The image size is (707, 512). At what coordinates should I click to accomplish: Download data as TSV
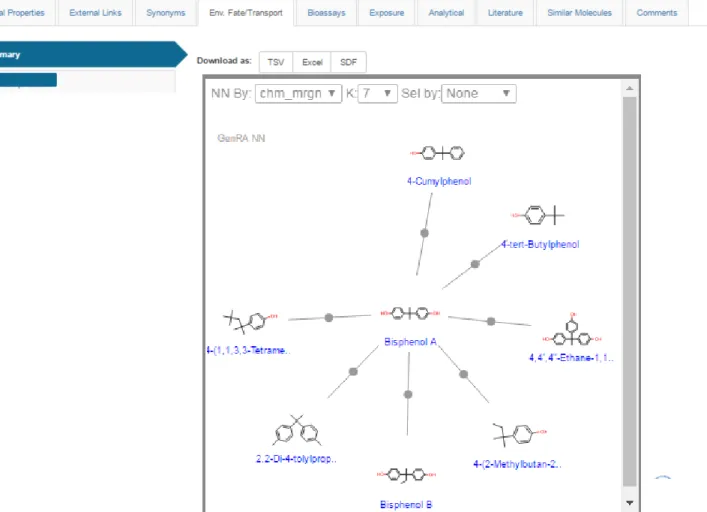276,62
